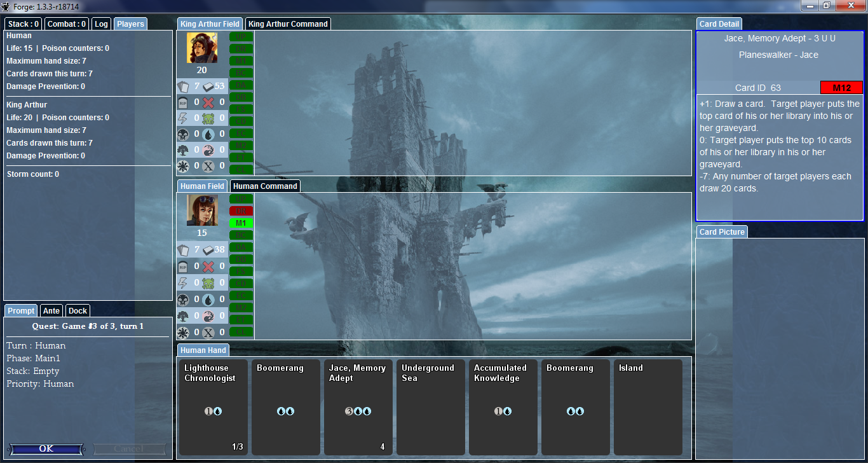Click King Arthur's green forest mana icon

(x=183, y=150)
